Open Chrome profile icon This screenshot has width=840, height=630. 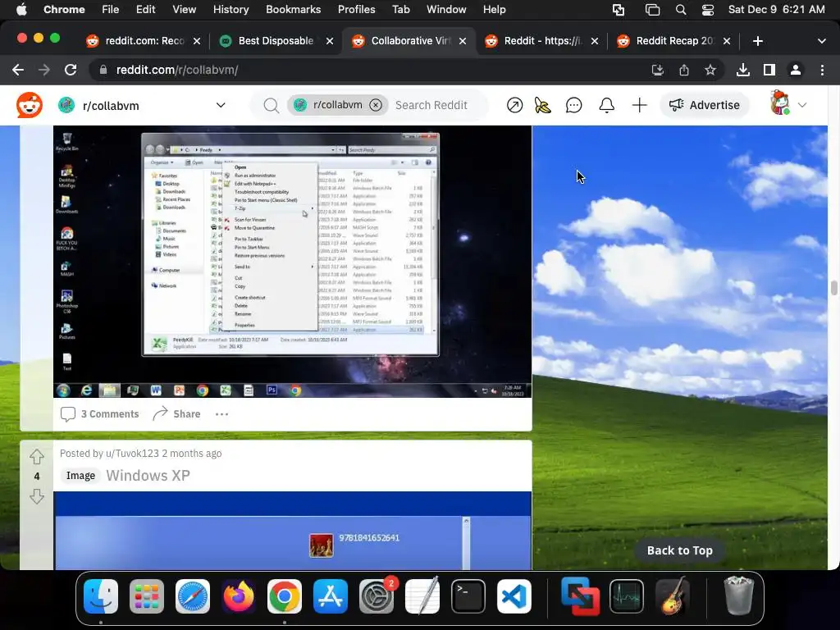796,70
